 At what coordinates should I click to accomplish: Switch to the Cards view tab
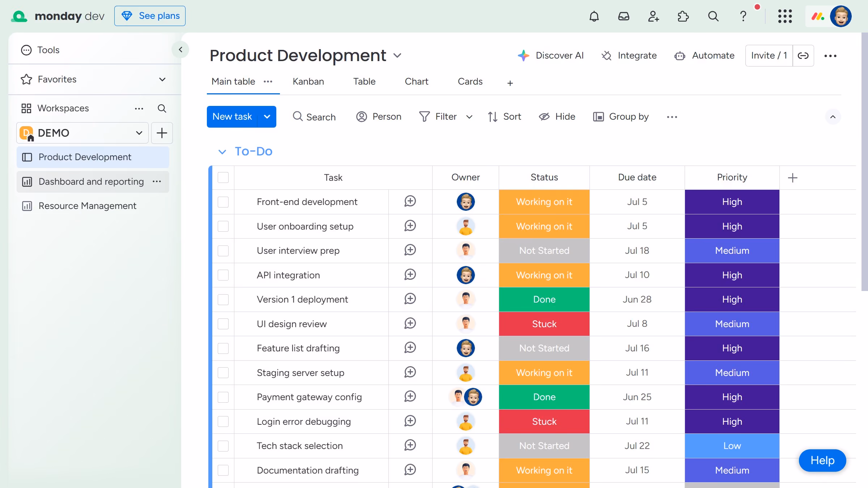(x=470, y=82)
